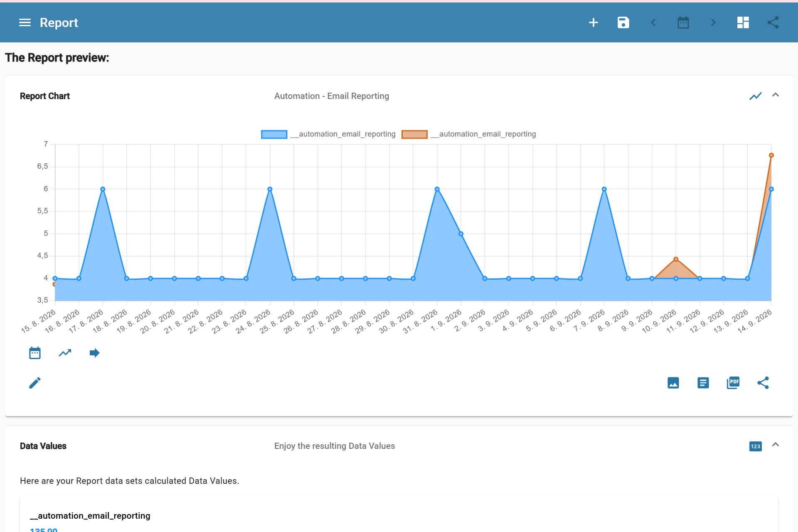The image size is (798, 532).
Task: Open the hamburger navigation menu
Action: pyautogui.click(x=25, y=22)
